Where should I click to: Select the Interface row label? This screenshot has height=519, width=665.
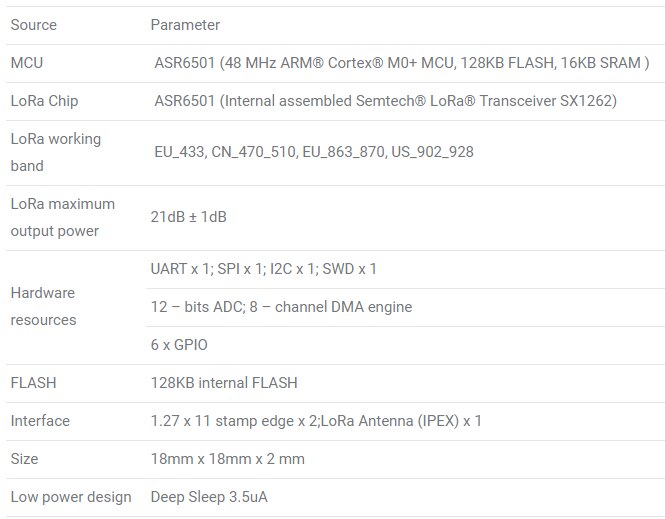pos(40,421)
